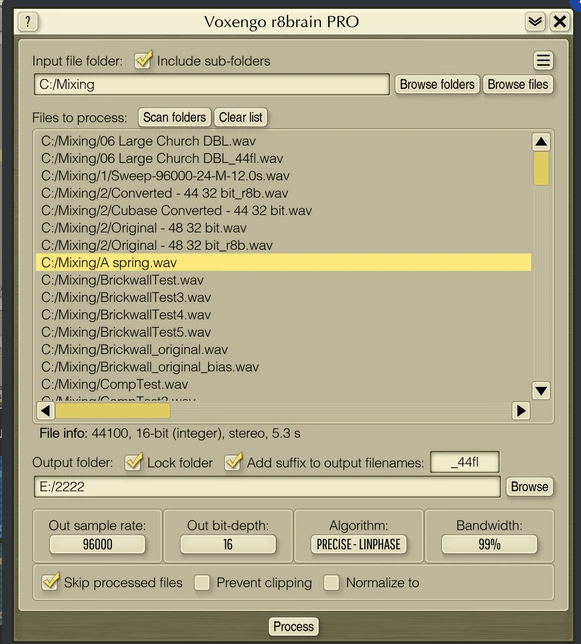Open the Out sample rate 96000 selector
Screen dimensions: 581x644
pos(97,544)
